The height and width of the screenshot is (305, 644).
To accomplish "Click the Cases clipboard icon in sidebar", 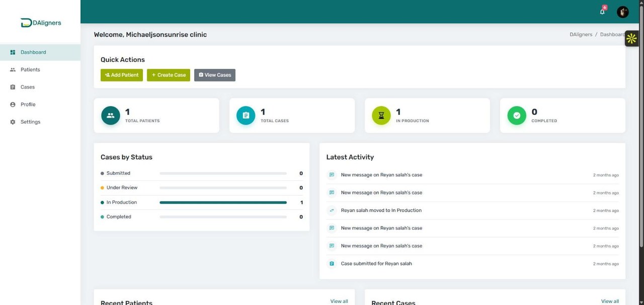I will [x=13, y=87].
